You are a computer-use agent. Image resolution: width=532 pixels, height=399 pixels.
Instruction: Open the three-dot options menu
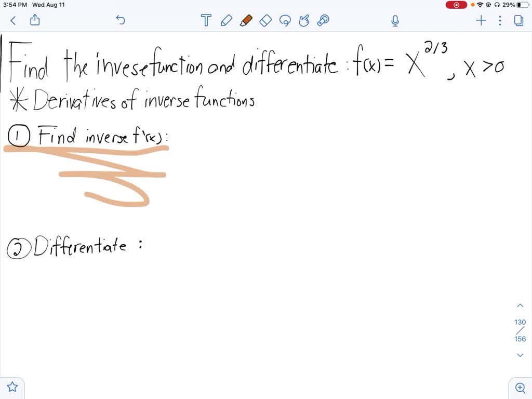(500, 20)
